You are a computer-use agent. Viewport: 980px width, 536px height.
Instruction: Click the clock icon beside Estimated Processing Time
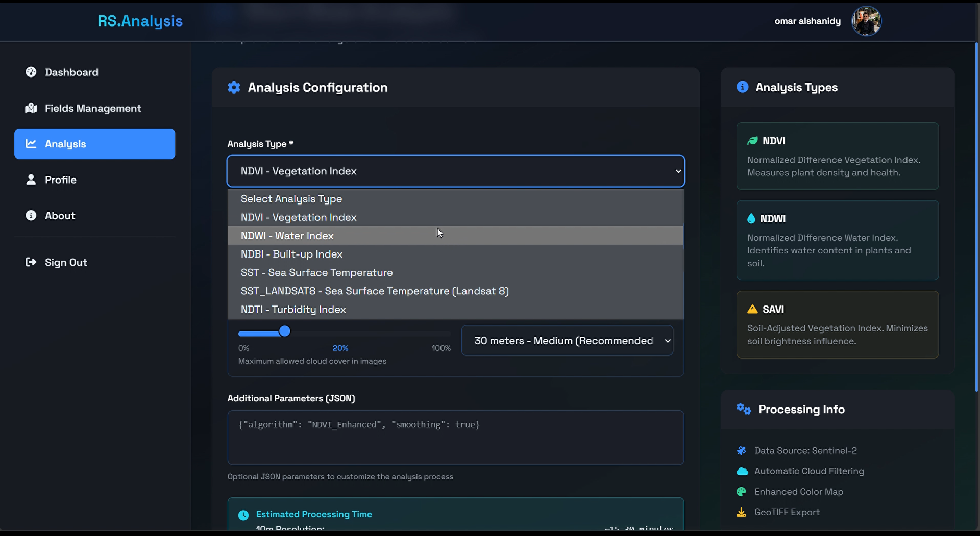pyautogui.click(x=243, y=515)
